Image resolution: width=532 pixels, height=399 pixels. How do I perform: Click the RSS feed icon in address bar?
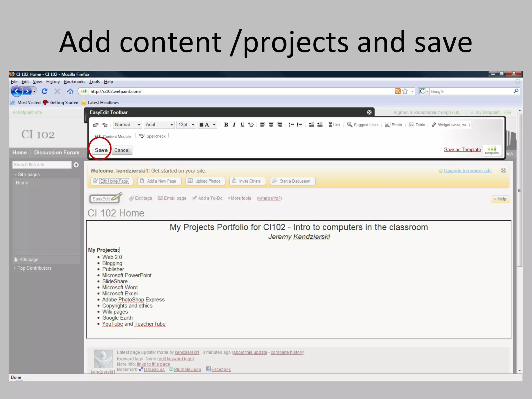click(x=397, y=91)
